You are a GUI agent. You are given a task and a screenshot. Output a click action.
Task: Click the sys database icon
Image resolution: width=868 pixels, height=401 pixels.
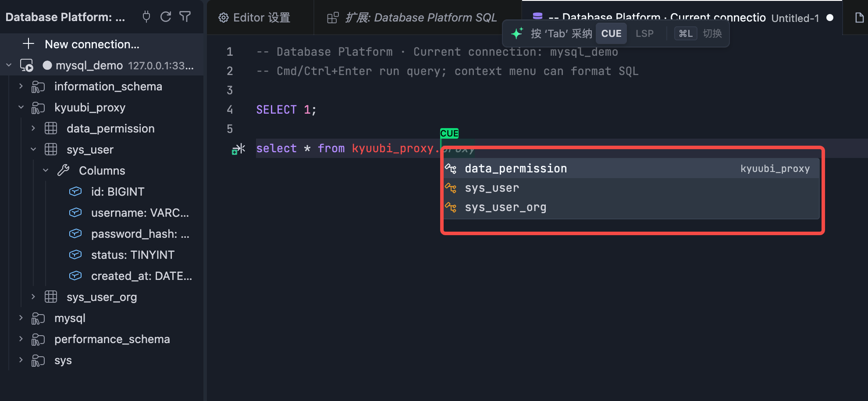38,360
